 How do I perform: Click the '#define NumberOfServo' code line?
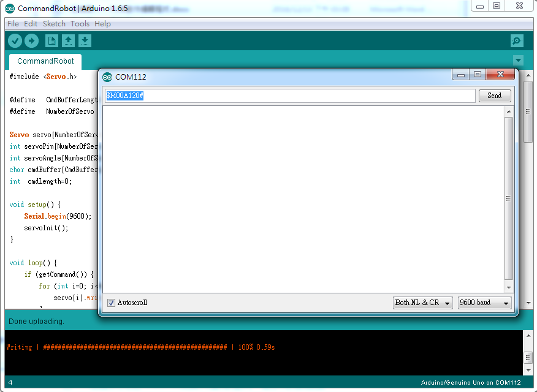point(51,111)
